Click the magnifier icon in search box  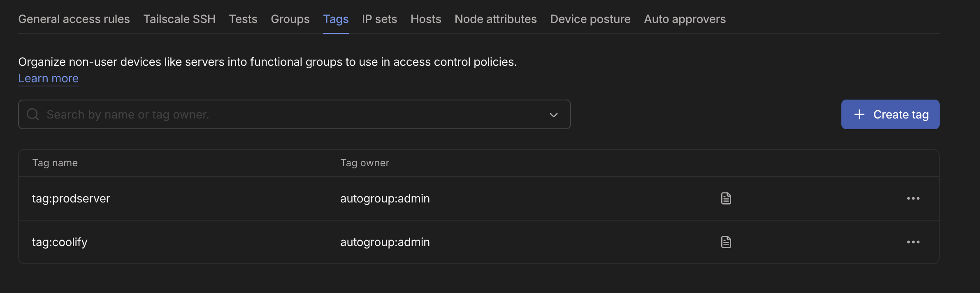tap(33, 114)
